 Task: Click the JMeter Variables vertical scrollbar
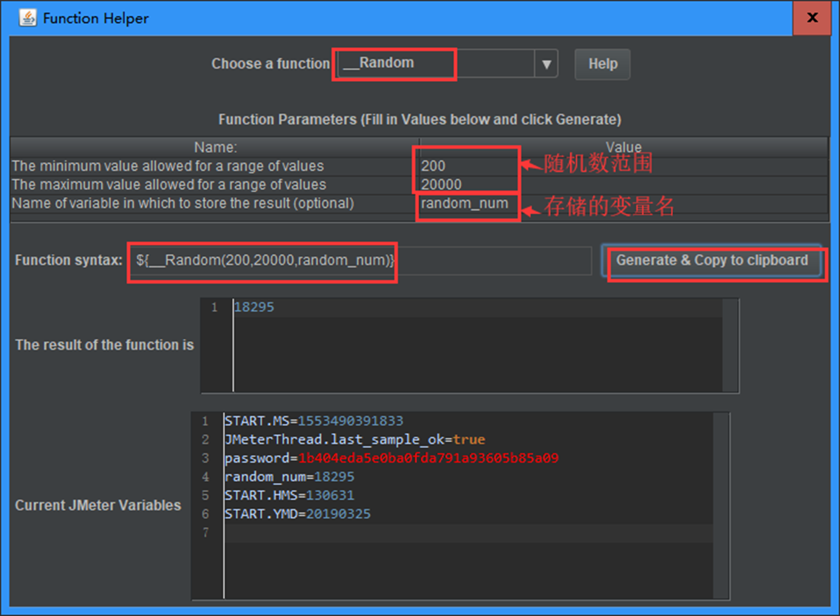[721, 506]
